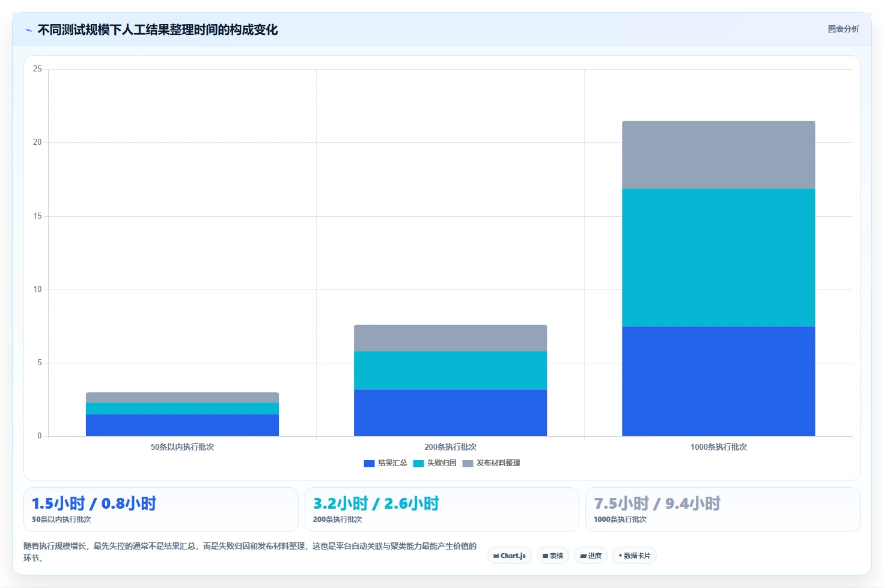Viewport: 884px width, 588px height.
Task: Click the chart title 不同测试规模下人工结果整理时间的构成变化
Action: click(x=157, y=30)
